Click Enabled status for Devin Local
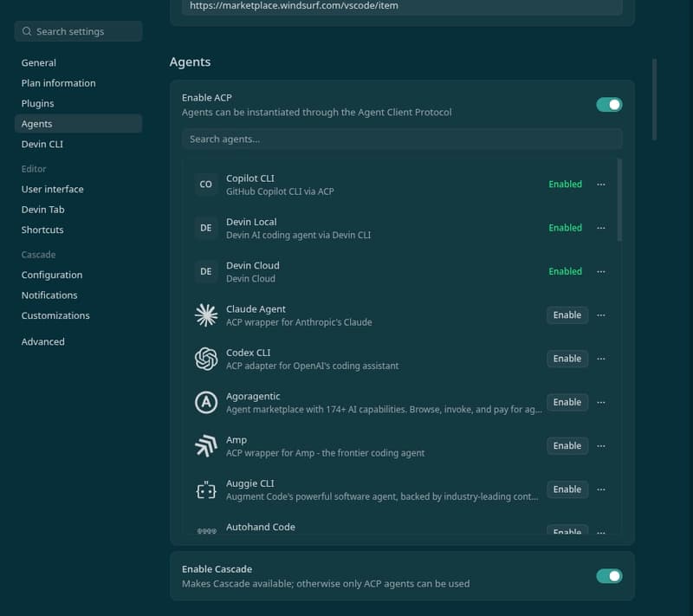 [566, 228]
